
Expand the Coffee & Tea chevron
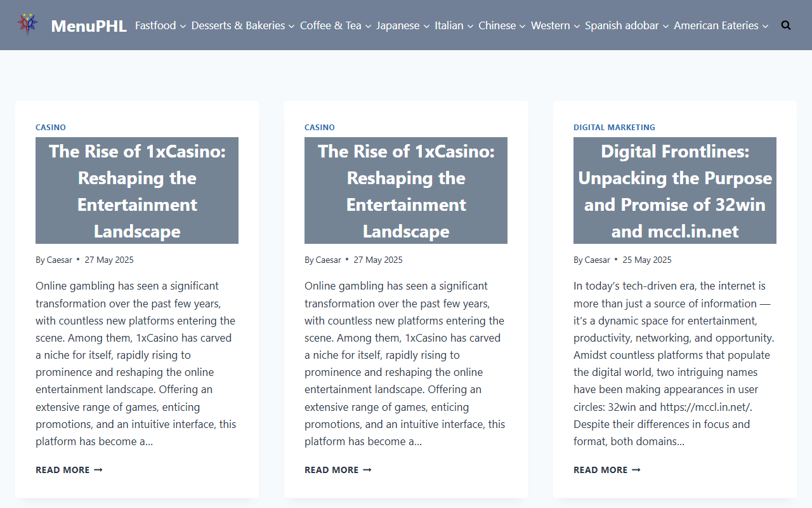368,26
